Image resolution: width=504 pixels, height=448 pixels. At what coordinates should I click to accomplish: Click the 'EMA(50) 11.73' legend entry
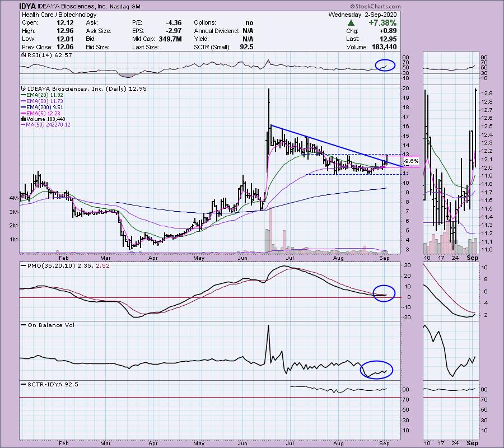[x=45, y=101]
